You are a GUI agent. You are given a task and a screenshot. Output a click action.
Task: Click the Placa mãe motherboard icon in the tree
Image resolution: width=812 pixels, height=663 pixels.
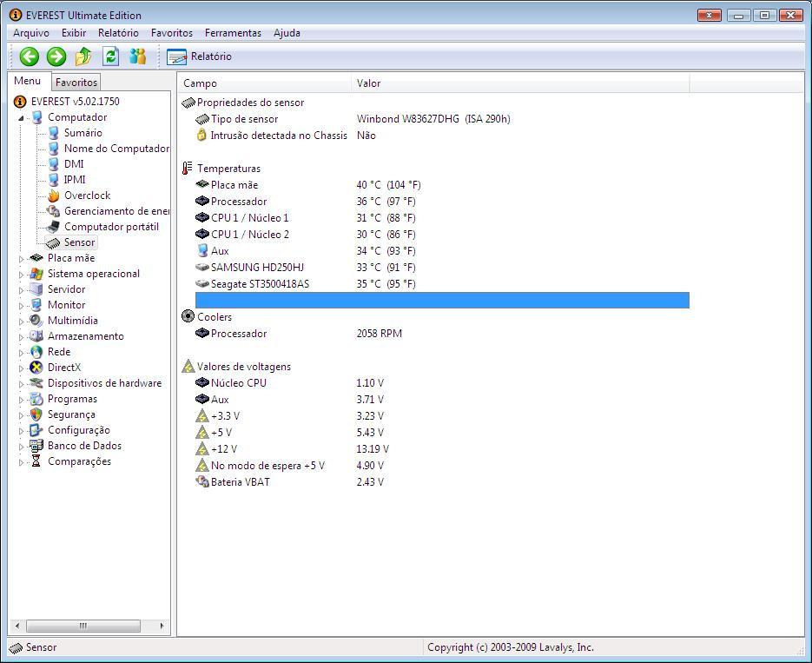36,258
